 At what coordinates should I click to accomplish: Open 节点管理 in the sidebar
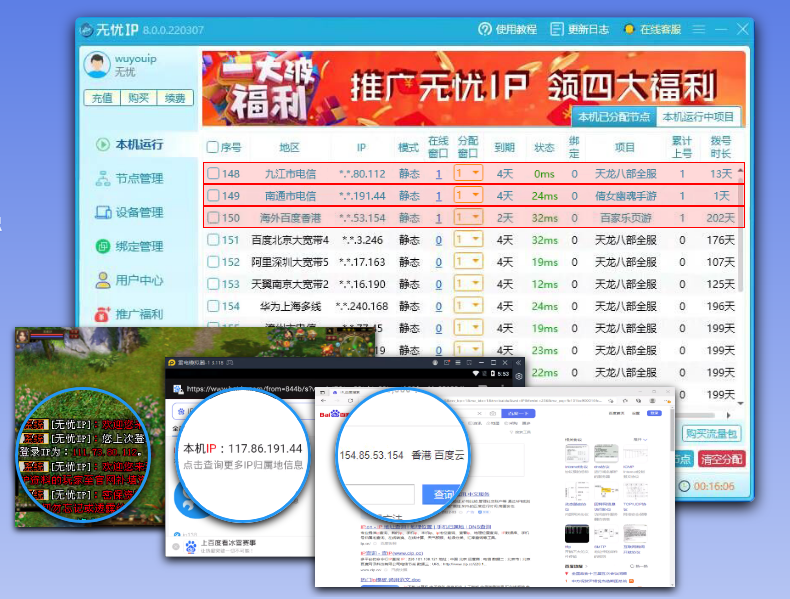click(x=129, y=178)
